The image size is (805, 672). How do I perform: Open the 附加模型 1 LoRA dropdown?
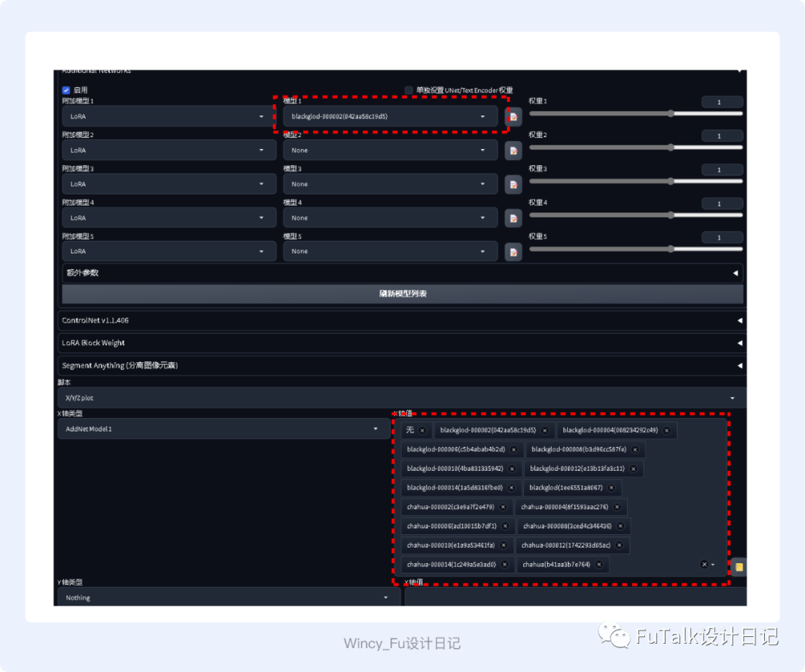[x=169, y=117]
